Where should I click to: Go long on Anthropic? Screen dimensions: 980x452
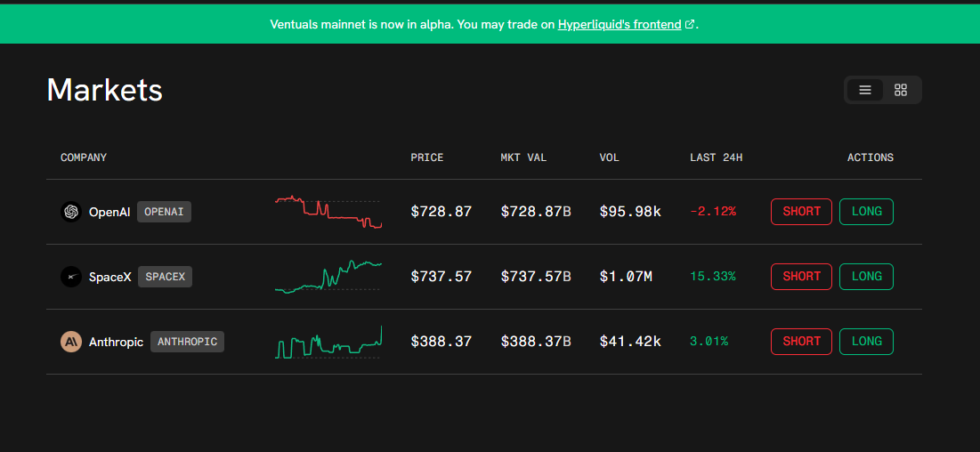[866, 342]
